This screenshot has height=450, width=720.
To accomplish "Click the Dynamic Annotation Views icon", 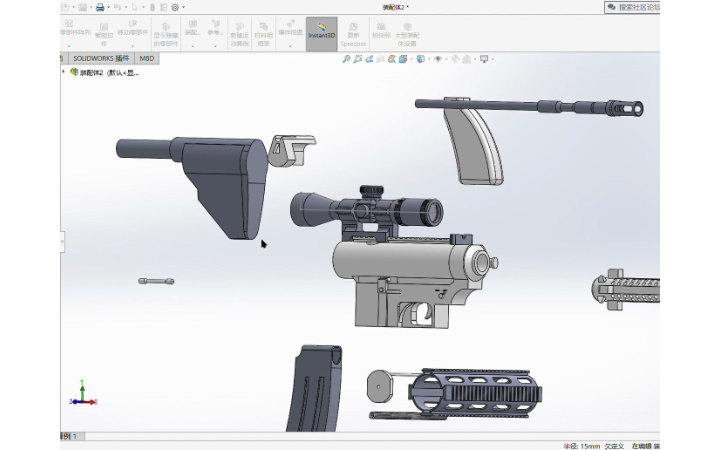I will [391, 59].
